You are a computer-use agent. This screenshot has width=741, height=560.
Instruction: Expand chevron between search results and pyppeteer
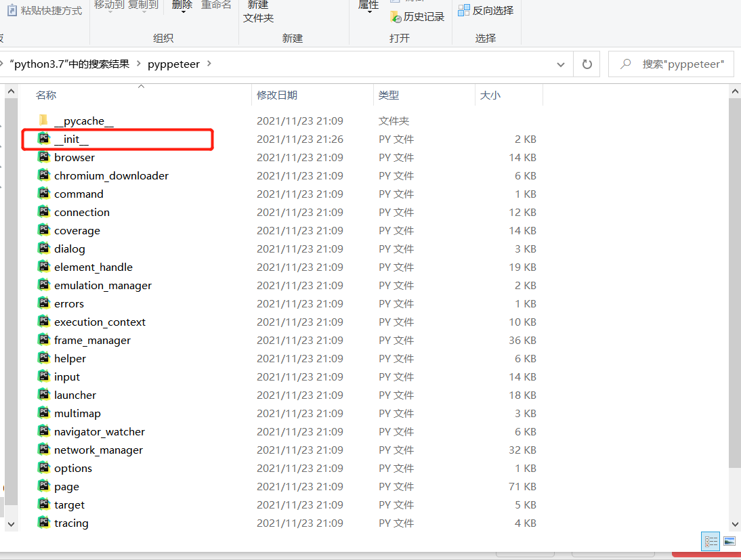tap(138, 64)
